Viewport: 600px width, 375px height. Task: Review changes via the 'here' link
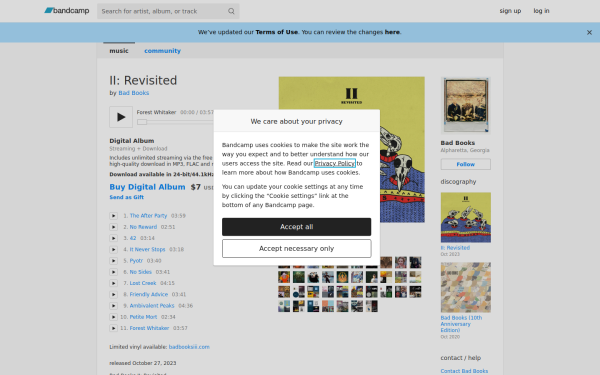point(392,32)
